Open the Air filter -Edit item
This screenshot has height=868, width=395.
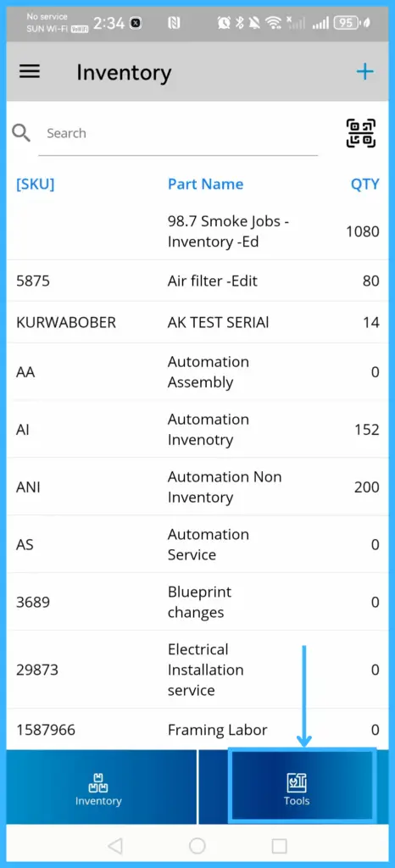click(197, 281)
